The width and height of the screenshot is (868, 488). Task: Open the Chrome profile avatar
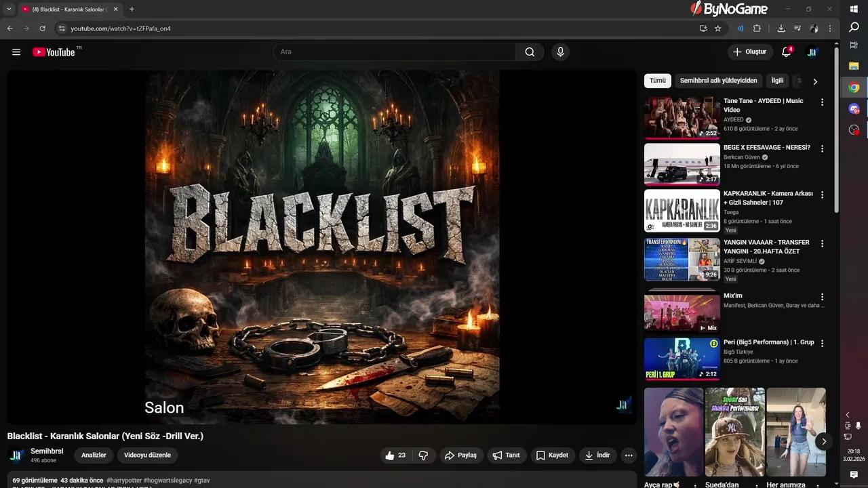[814, 28]
